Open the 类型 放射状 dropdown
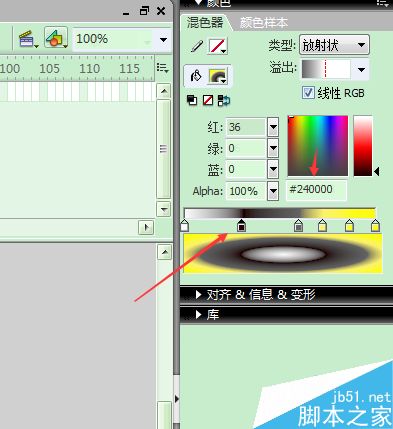 coord(334,45)
